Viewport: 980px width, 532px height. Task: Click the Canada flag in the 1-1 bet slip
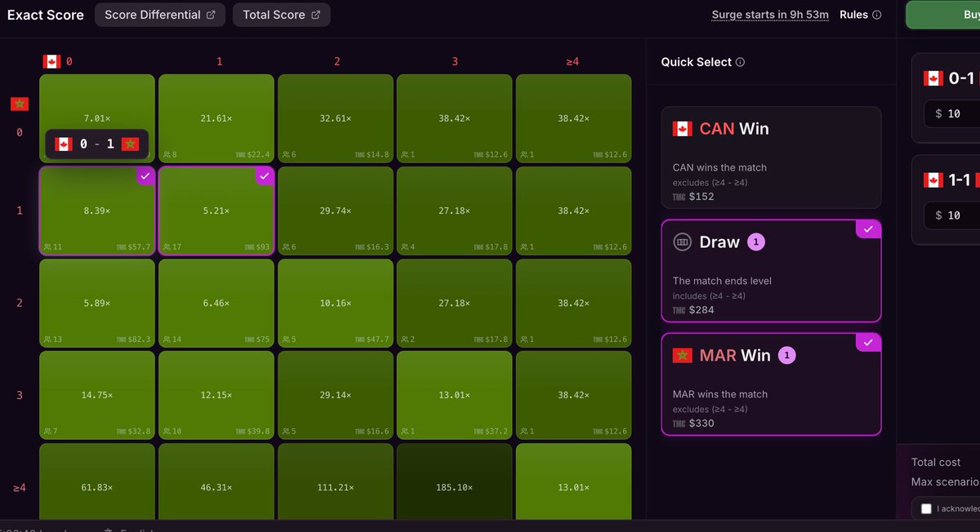933,180
